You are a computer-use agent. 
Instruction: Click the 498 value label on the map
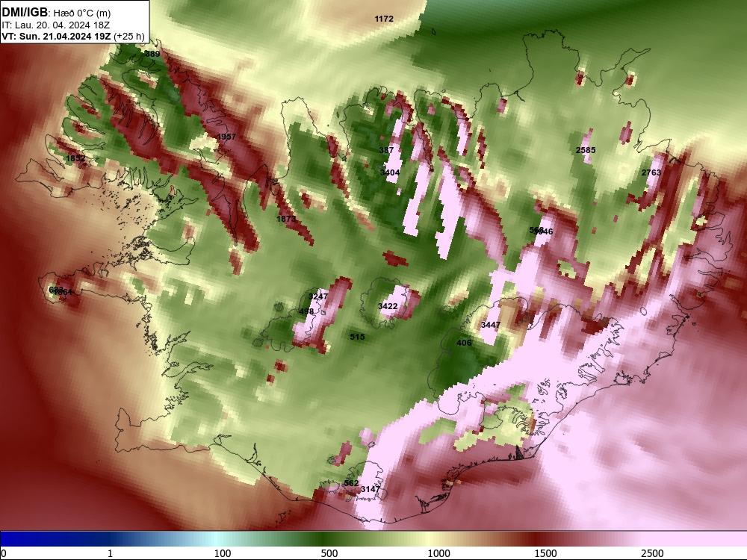tap(306, 311)
